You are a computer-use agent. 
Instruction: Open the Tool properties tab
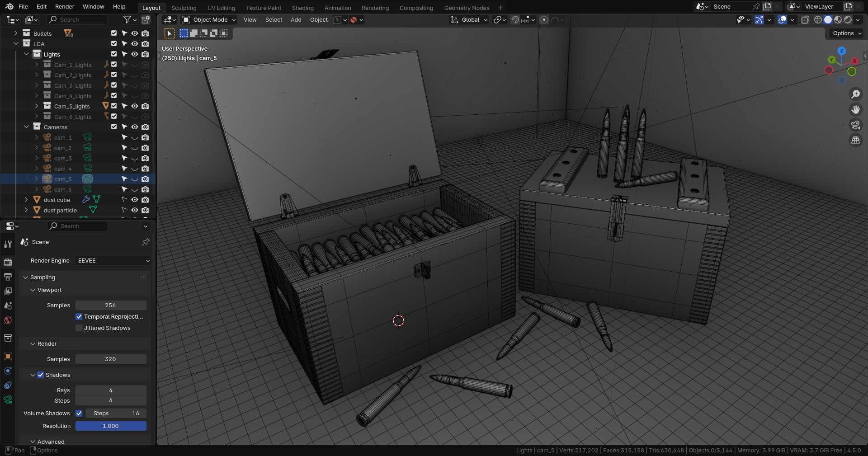8,244
